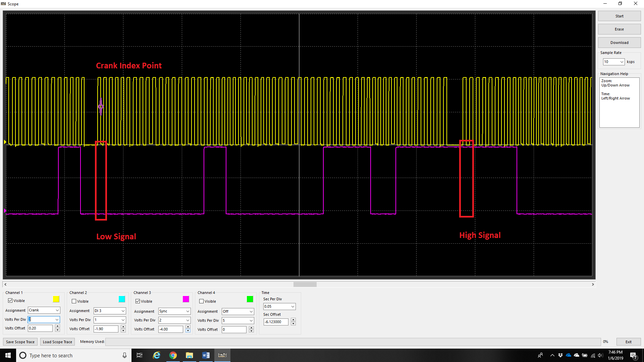Image resolution: width=644 pixels, height=362 pixels.
Task: Click the Start button
Action: [x=619, y=16]
